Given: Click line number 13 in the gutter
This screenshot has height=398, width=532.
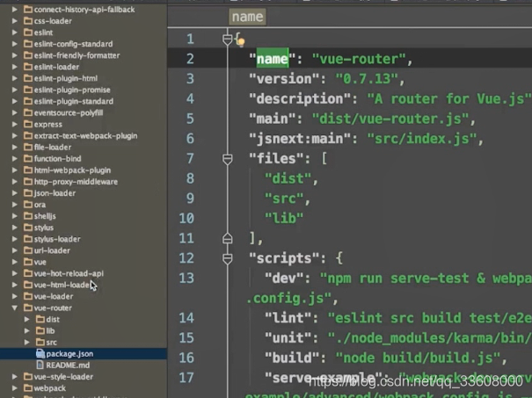Looking at the screenshot, I should tap(186, 279).
